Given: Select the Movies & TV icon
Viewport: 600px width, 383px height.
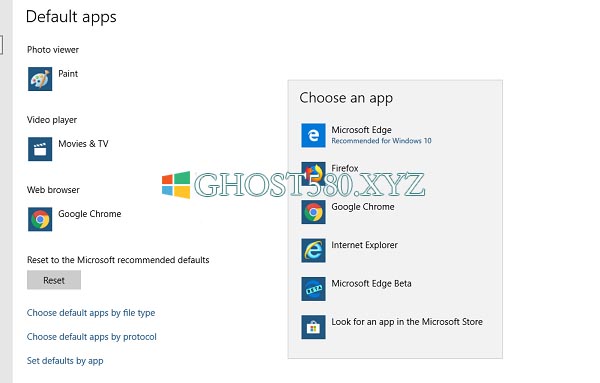Looking at the screenshot, I should click(40, 149).
